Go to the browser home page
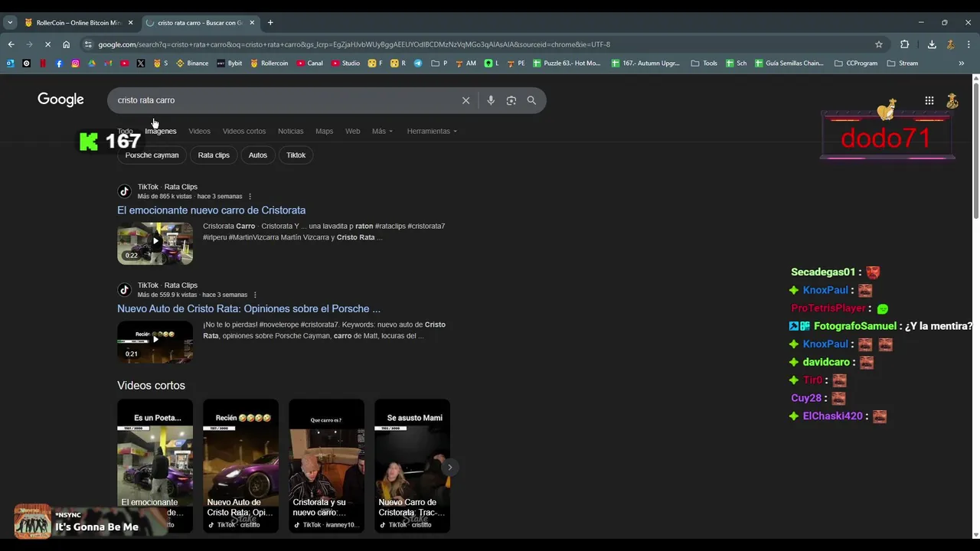The width and height of the screenshot is (980, 551). (x=66, y=44)
